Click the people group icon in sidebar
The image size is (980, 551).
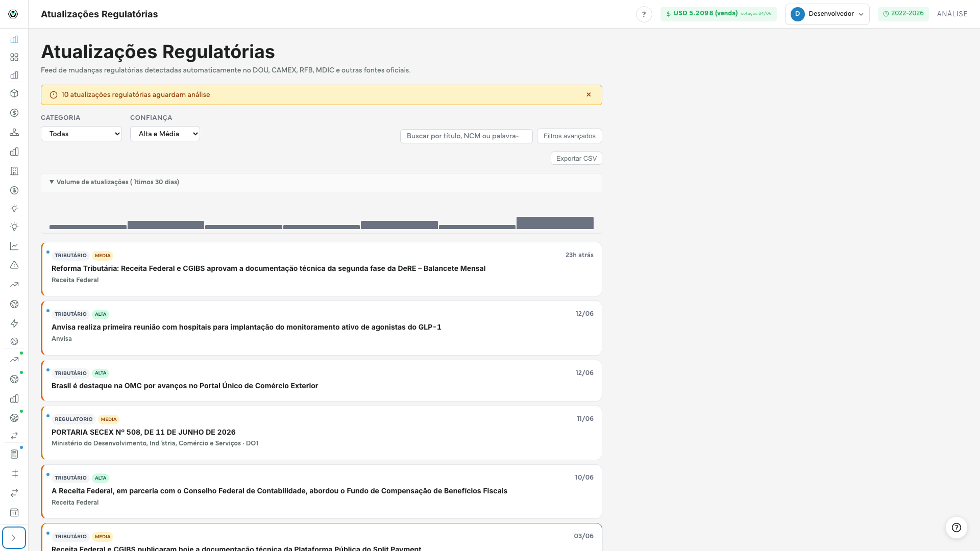[x=14, y=132]
